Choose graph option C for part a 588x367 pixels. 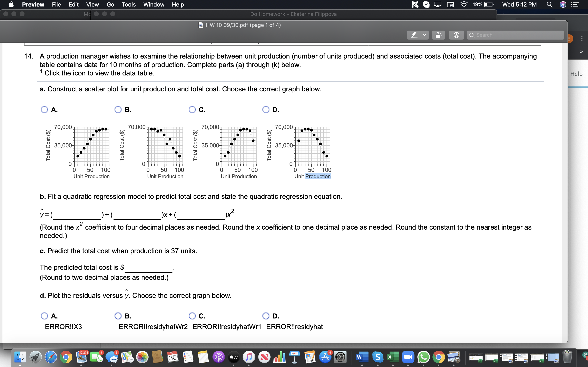192,109
